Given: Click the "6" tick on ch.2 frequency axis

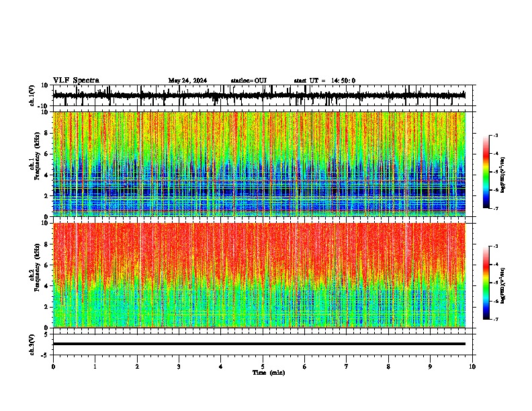Looking at the screenshot, I should [x=47, y=265].
